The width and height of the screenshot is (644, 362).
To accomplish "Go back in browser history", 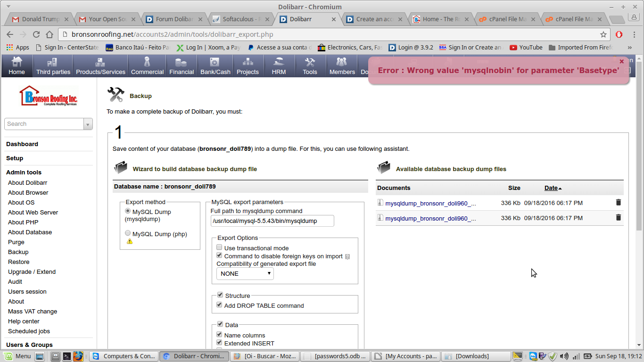I will 10,34.
